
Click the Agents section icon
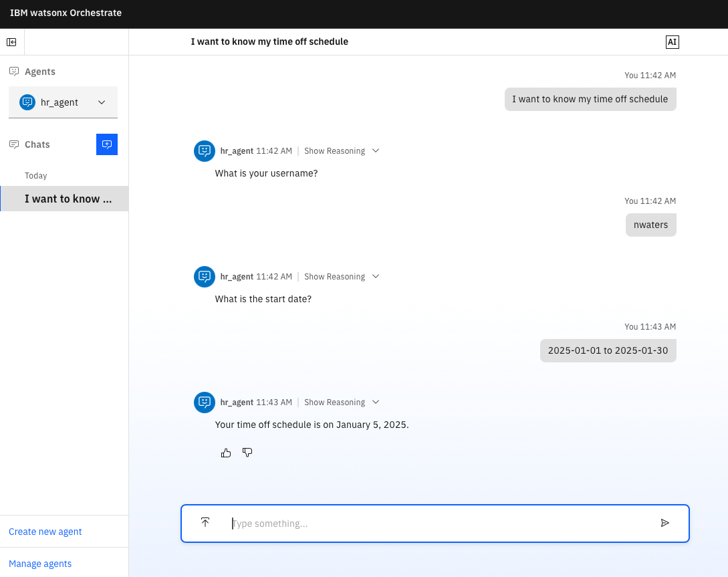pos(14,71)
